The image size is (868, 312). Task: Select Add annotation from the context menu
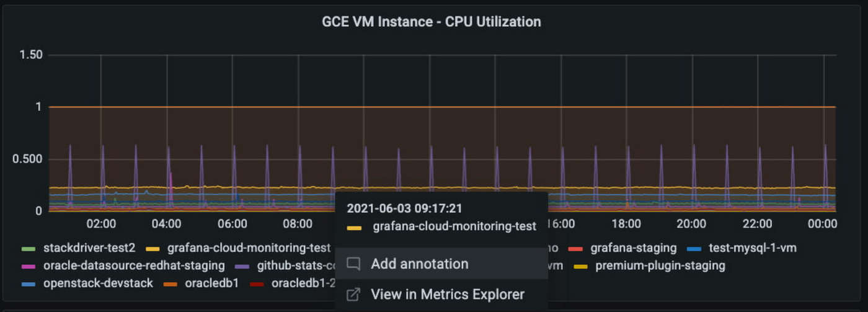[419, 264]
